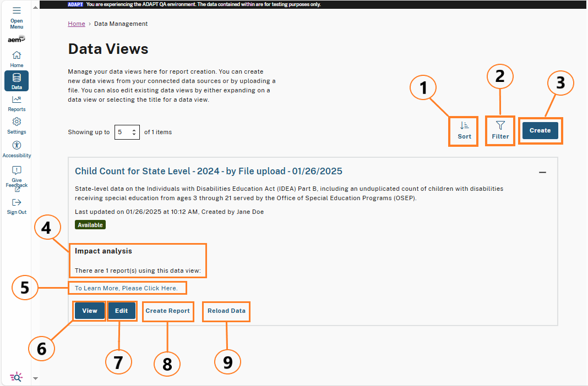This screenshot has height=386, width=588.
Task: Click the Reload Data button
Action: coord(226,311)
